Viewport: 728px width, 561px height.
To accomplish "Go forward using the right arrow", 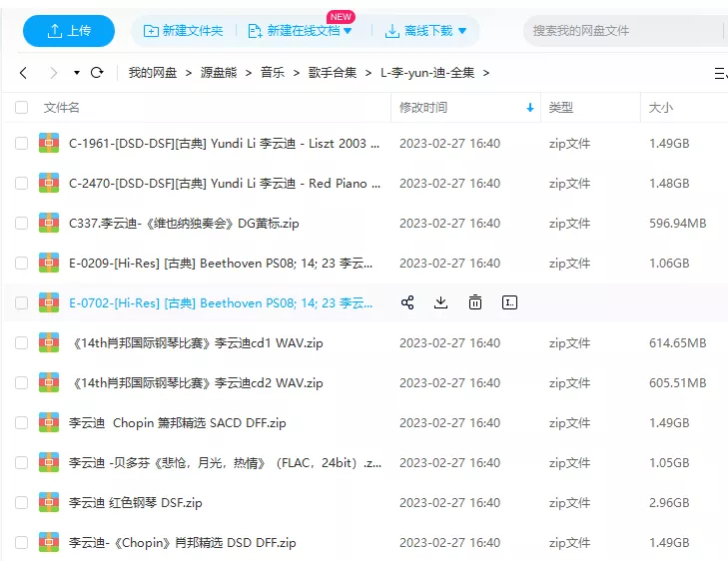I will [52, 73].
